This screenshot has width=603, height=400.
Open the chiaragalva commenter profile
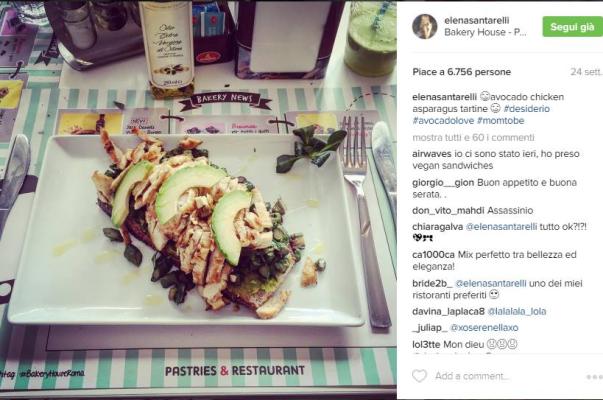pos(437,227)
